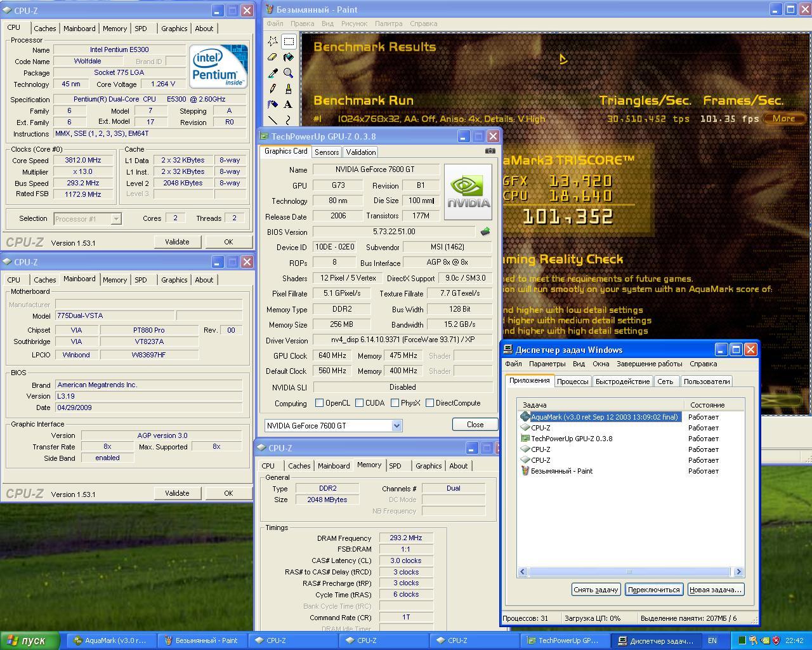Viewport: 812px width, 650px height.
Task: Switch to the Процессы tab
Action: point(573,381)
